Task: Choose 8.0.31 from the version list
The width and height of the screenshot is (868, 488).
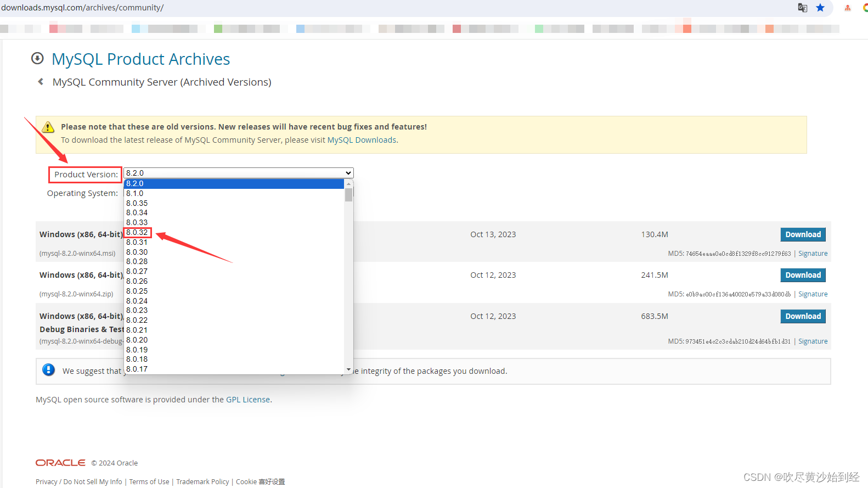Action: coord(234,242)
